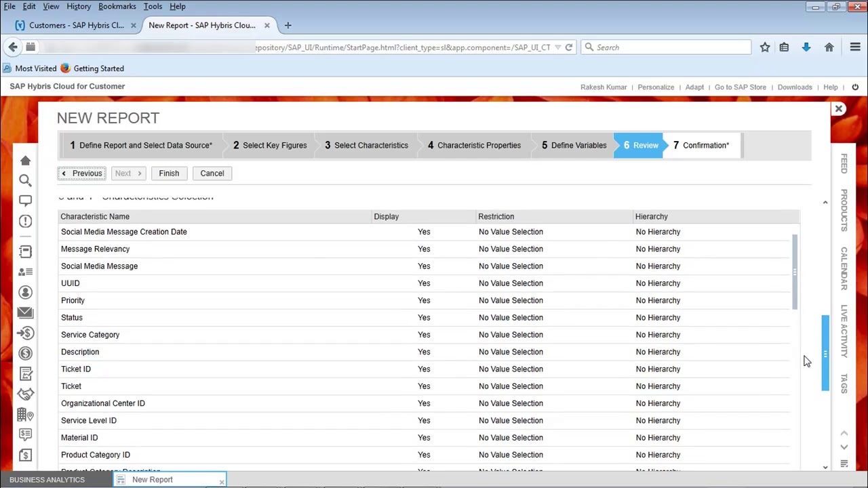Open the Firefox downloads arrow icon
868x488 pixels.
coord(806,47)
